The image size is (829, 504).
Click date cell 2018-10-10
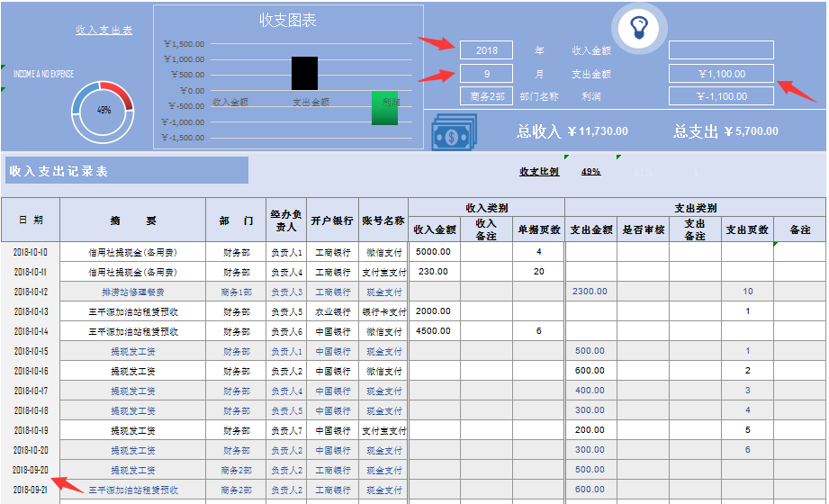[31, 252]
